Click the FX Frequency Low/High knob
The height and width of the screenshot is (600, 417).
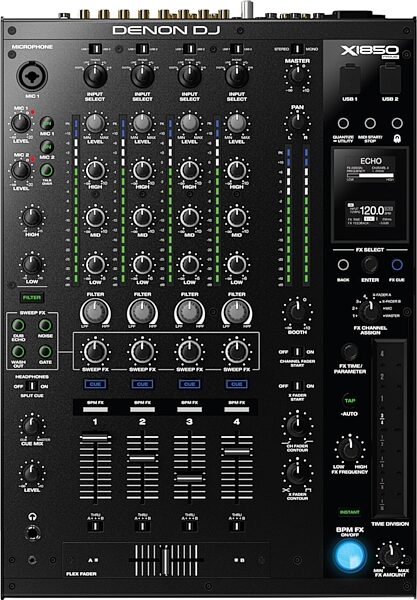pos(350,449)
